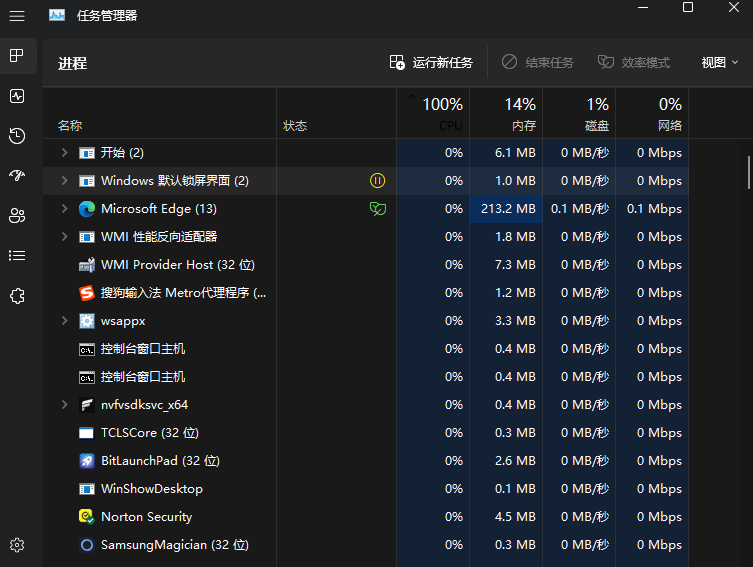Select the WinShowDesktop process name
This screenshot has width=753, height=567.
152,489
